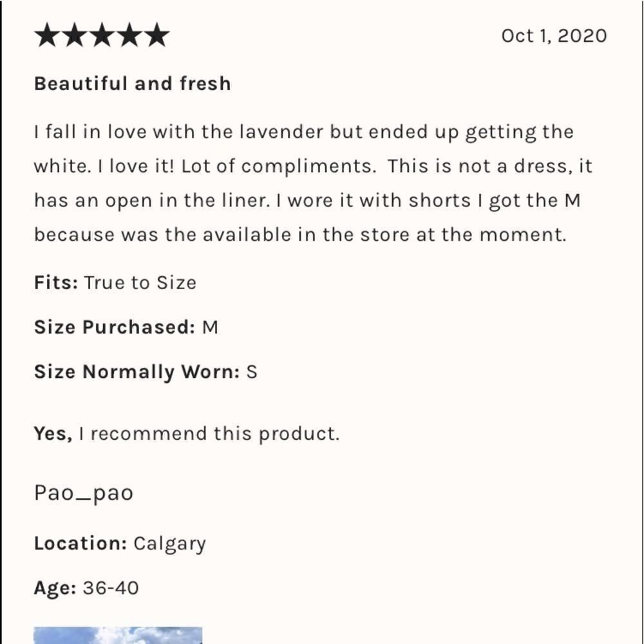644x644 pixels.
Task: Click the "I recommend this product." text
Action: [209, 434]
